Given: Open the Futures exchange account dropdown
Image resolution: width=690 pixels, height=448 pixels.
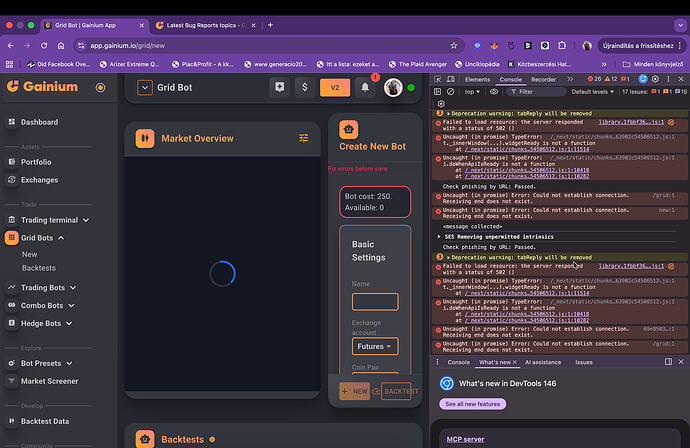Looking at the screenshot, I should pos(375,346).
